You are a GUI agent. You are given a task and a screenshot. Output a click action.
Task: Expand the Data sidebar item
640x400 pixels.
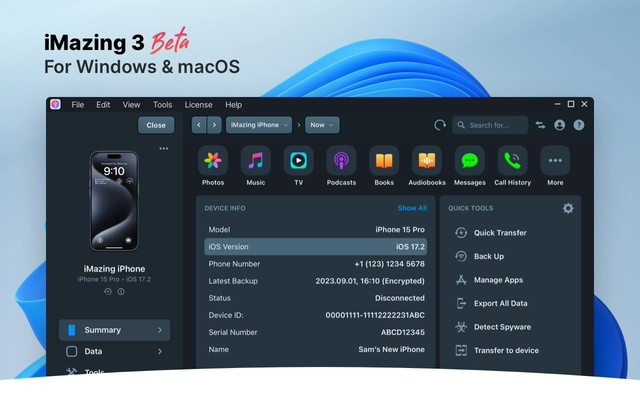[113, 351]
